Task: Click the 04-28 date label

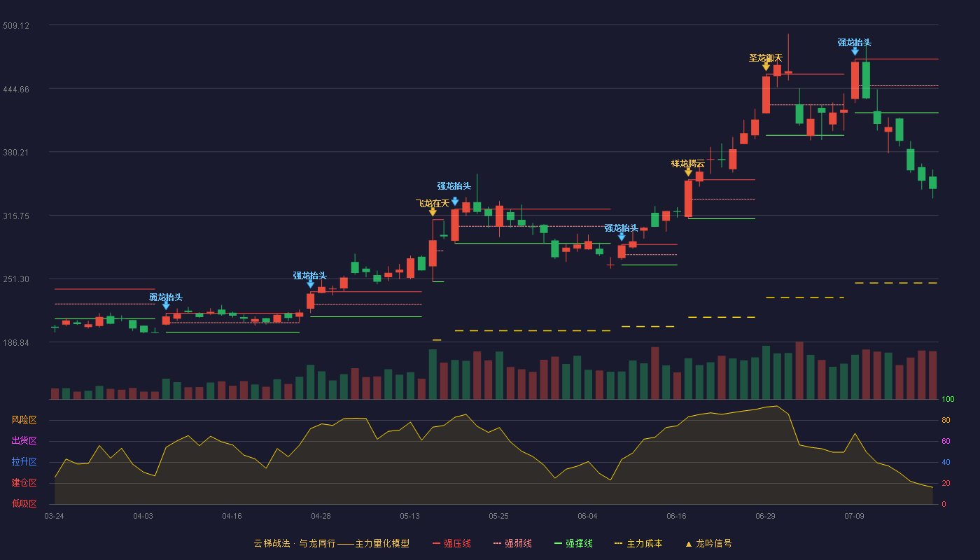Action: [x=321, y=516]
